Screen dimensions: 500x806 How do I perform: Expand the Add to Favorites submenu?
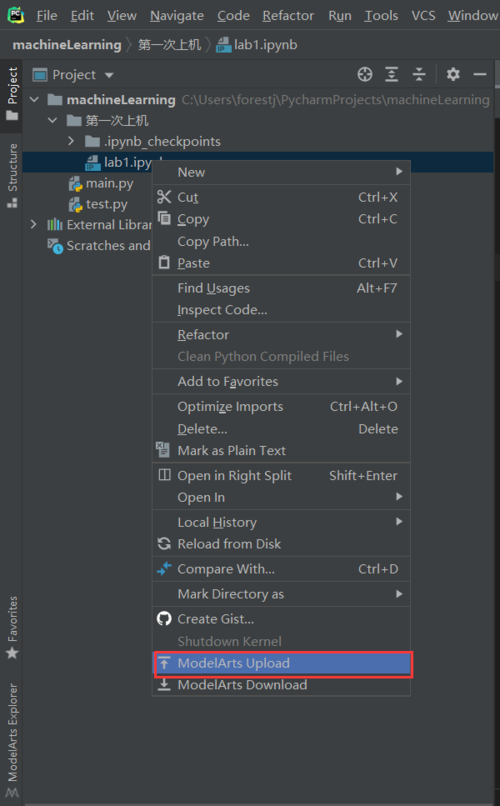(x=399, y=381)
